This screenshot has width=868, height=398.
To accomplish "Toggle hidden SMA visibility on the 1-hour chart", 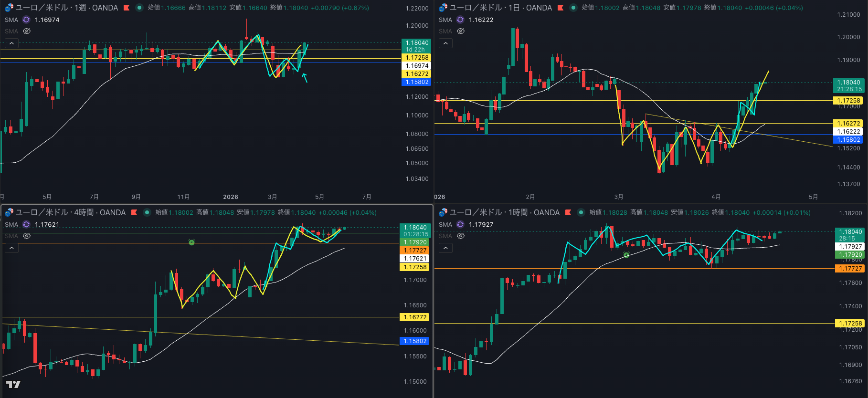I will (x=461, y=236).
